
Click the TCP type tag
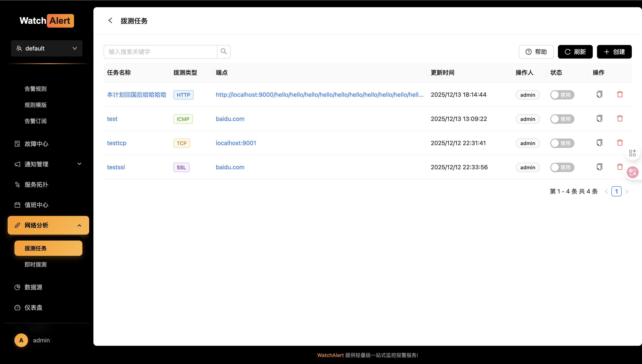(182, 143)
